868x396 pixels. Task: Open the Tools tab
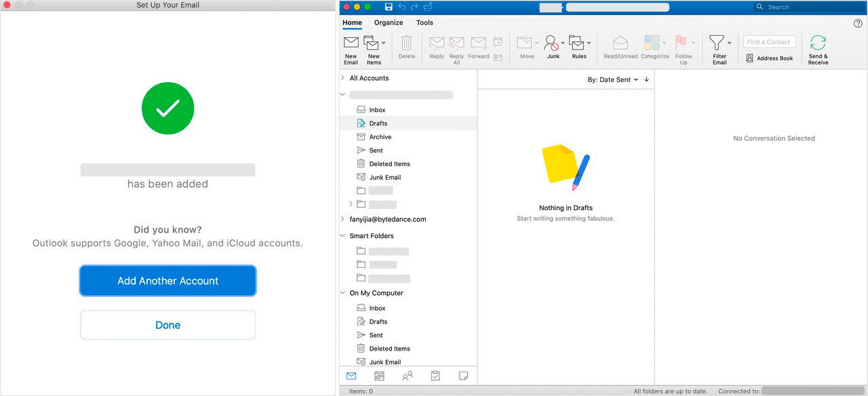(x=425, y=22)
